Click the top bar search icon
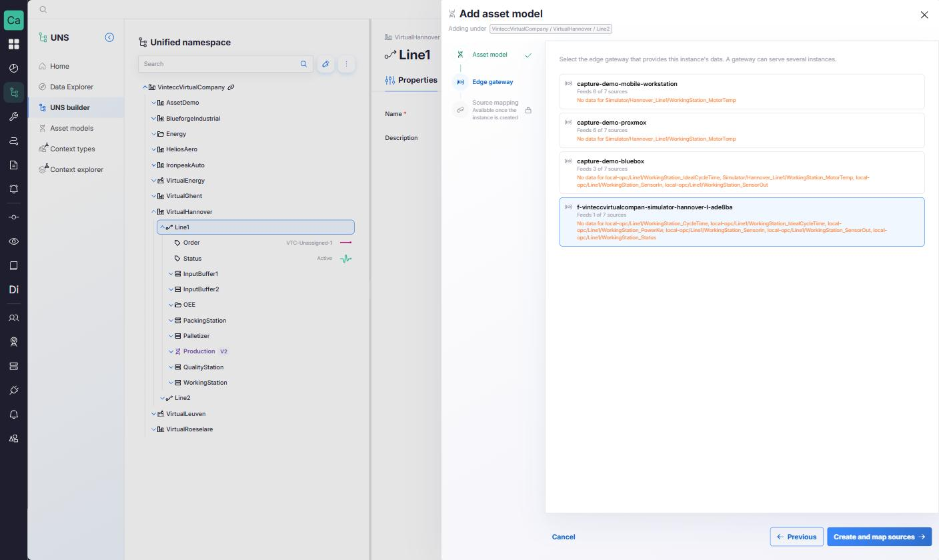This screenshot has width=939, height=560. click(43, 9)
